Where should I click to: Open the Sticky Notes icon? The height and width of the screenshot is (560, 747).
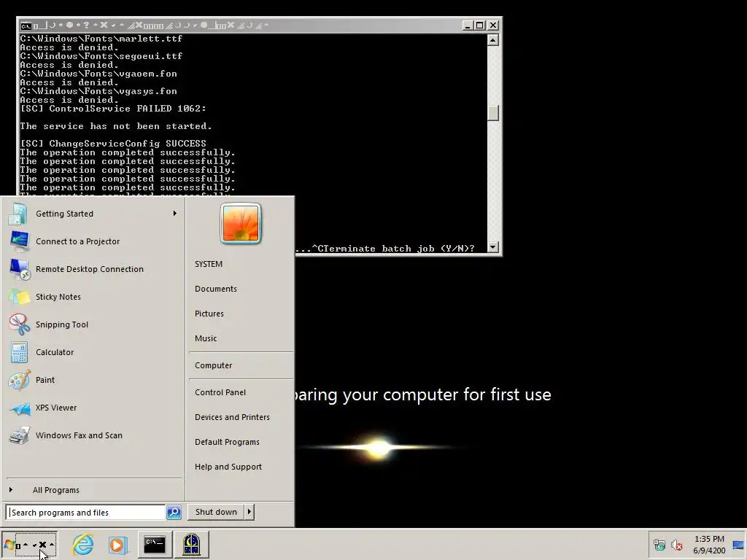pos(19,297)
